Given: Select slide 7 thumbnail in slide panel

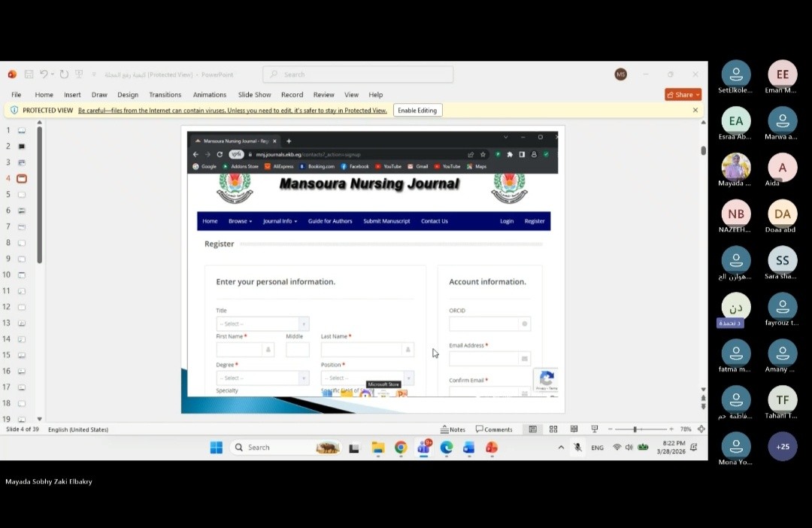Looking at the screenshot, I should (x=22, y=226).
